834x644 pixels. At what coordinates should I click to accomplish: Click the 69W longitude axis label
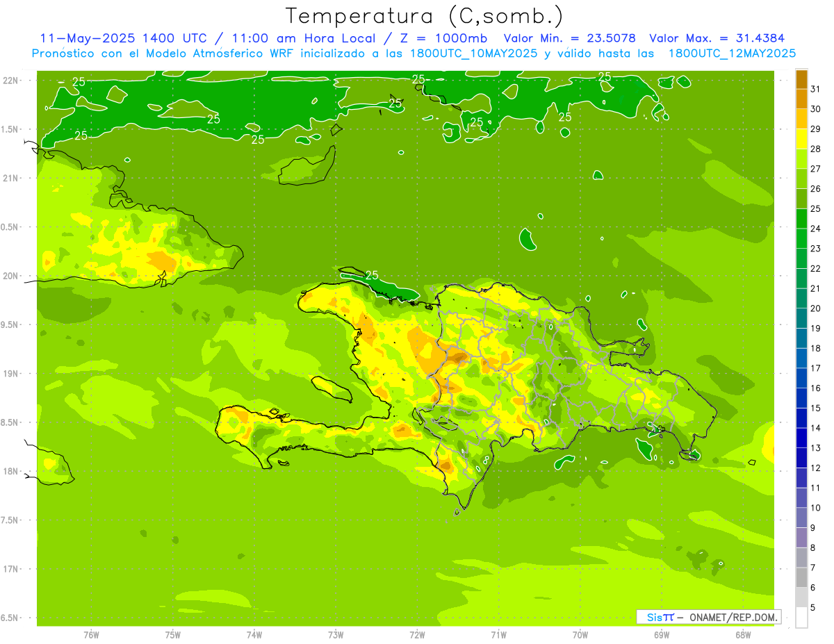[661, 635]
